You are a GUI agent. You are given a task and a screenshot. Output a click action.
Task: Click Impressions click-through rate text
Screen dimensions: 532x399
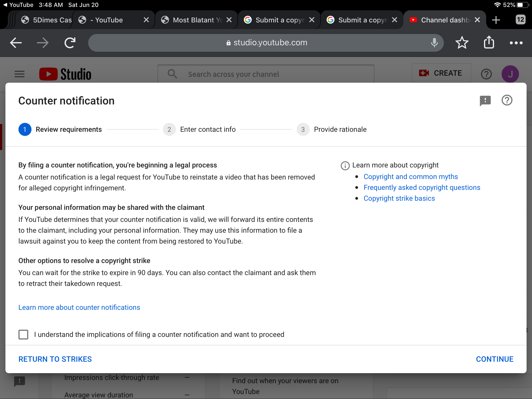[x=112, y=378]
